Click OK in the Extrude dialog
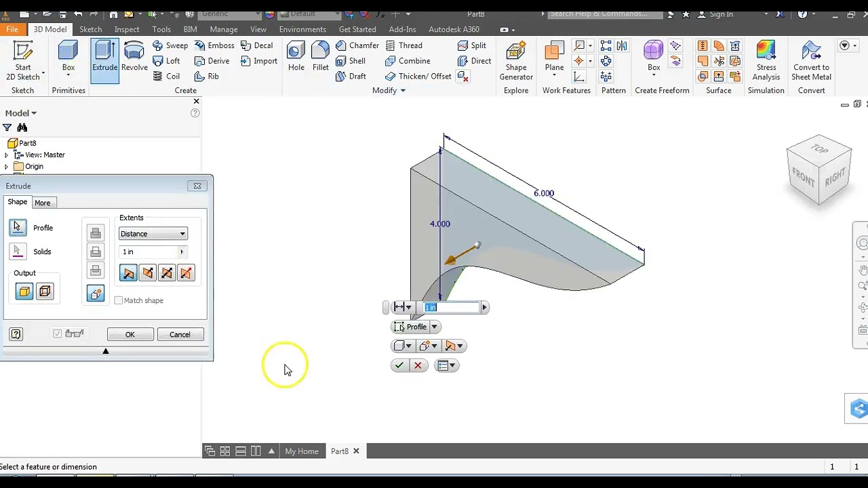868x488 pixels. [130, 335]
